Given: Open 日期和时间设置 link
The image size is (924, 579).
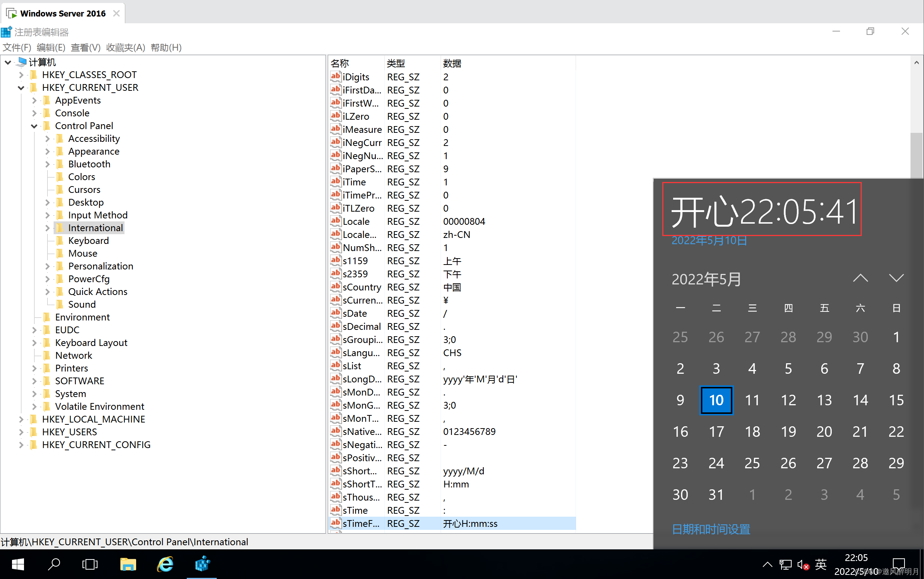Looking at the screenshot, I should coord(711,529).
